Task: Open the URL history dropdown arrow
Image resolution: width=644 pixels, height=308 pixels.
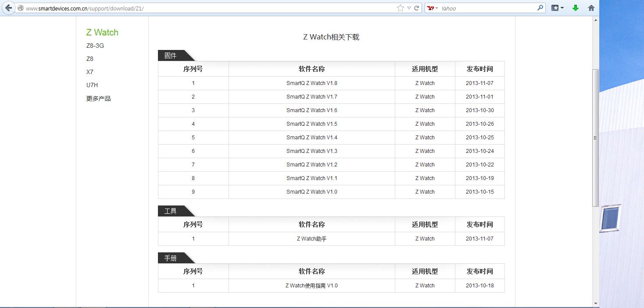Action: coord(409,8)
